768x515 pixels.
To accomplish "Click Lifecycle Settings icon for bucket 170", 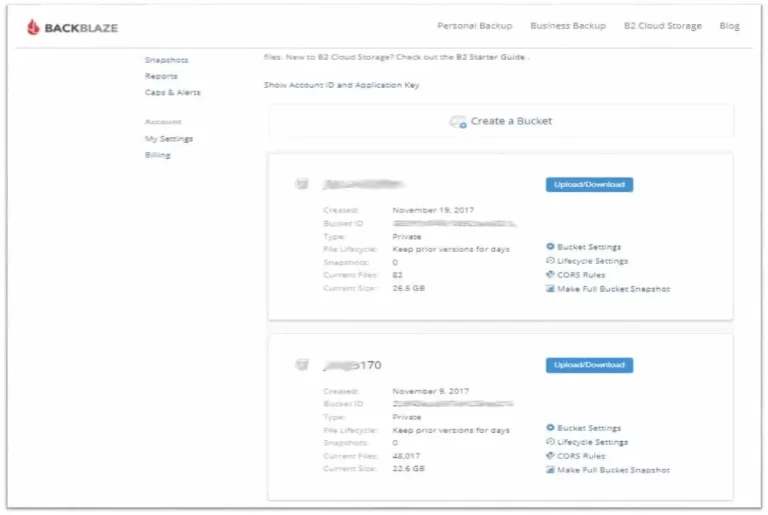I will point(550,441).
